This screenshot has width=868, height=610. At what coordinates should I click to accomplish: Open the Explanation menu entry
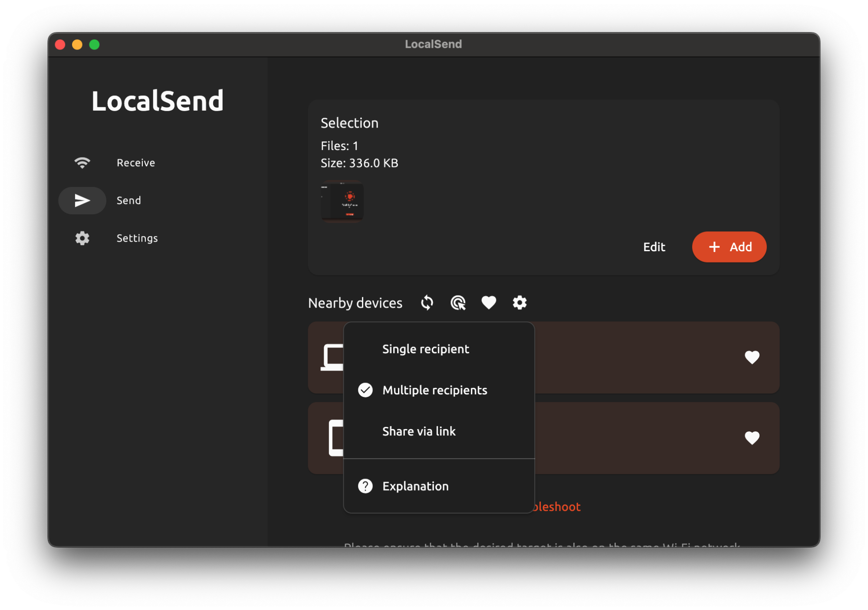[x=439, y=486]
